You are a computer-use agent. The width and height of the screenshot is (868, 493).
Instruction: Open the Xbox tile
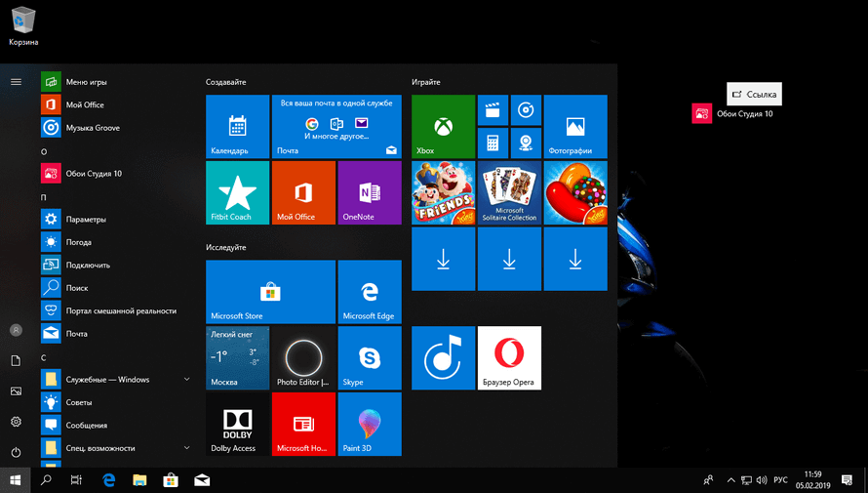click(443, 126)
